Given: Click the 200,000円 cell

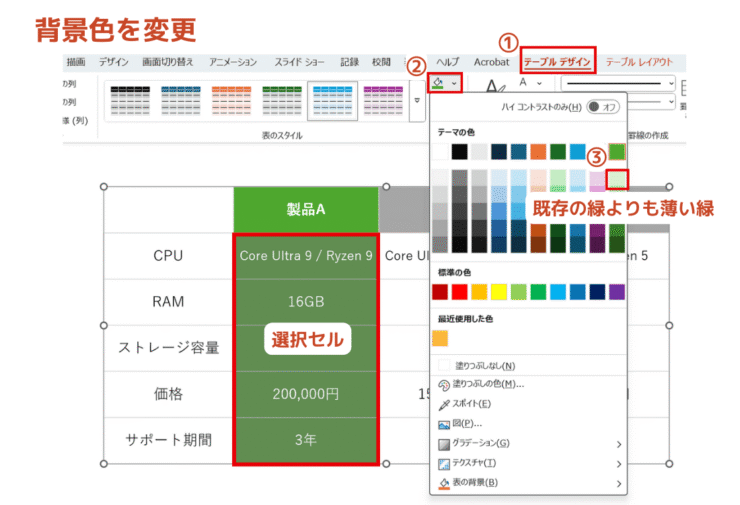Looking at the screenshot, I should click(x=306, y=394).
